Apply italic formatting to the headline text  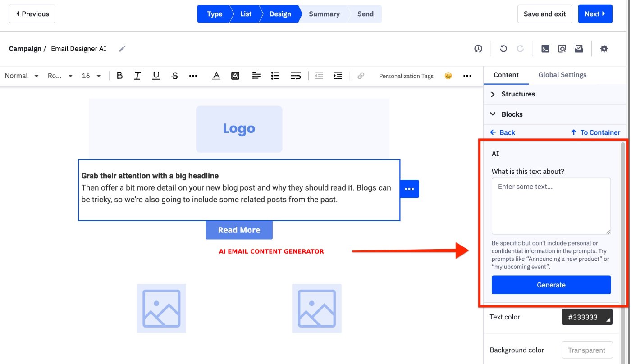(x=137, y=76)
